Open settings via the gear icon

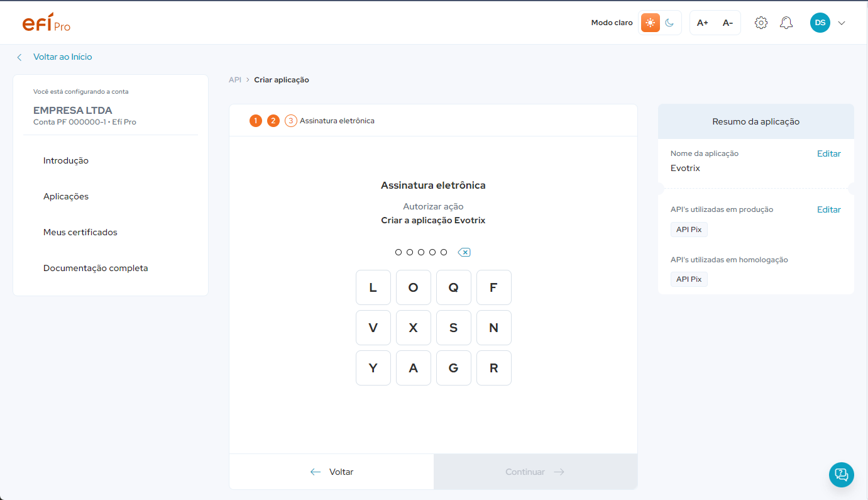pos(761,22)
